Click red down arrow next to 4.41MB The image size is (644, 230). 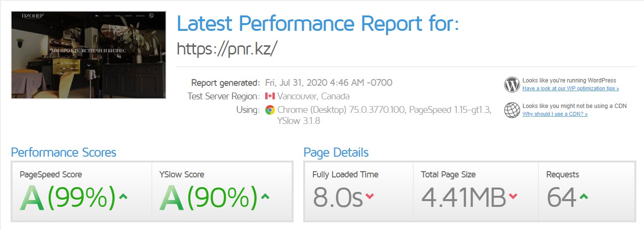coord(513,196)
